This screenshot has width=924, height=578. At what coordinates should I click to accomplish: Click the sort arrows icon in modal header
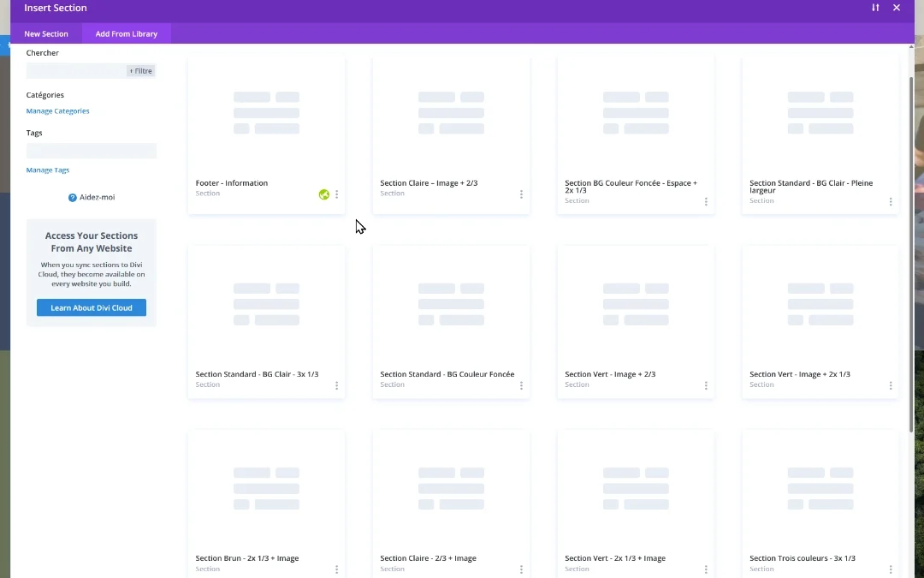tap(875, 8)
